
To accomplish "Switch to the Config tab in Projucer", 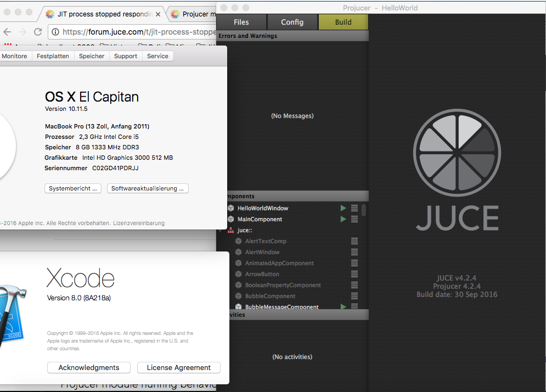I will 292,22.
